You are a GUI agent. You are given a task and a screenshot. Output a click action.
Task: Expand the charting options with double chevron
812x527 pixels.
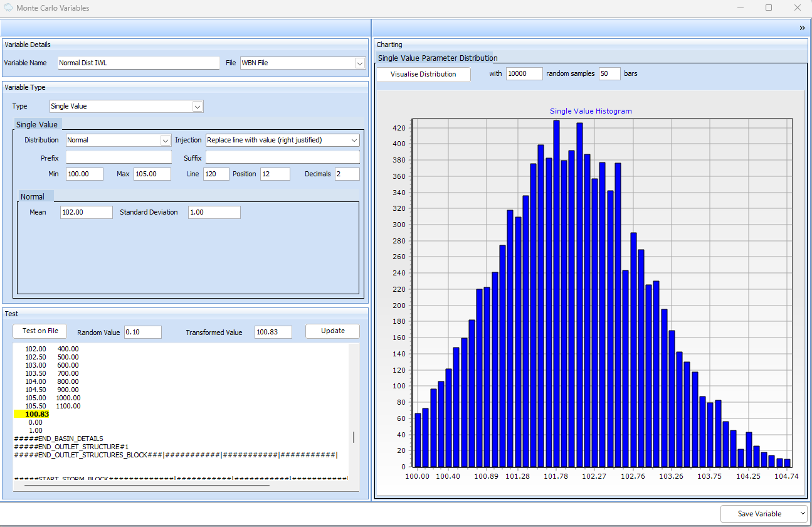(x=802, y=28)
